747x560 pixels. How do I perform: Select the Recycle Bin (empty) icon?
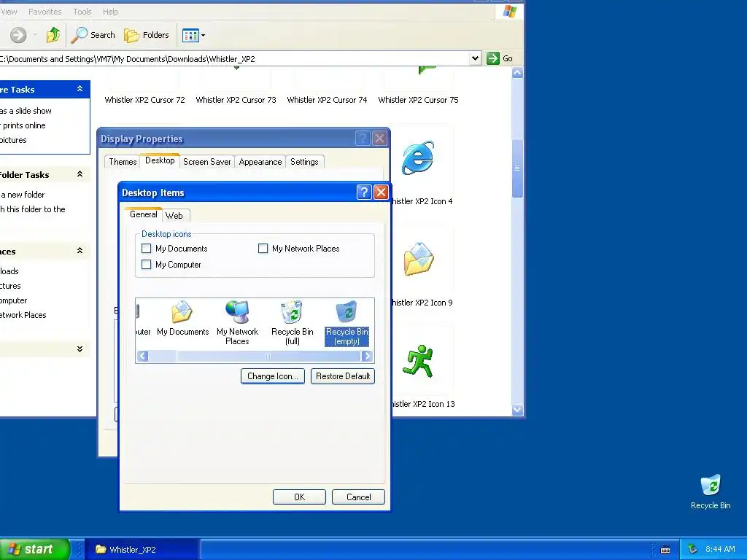click(347, 323)
